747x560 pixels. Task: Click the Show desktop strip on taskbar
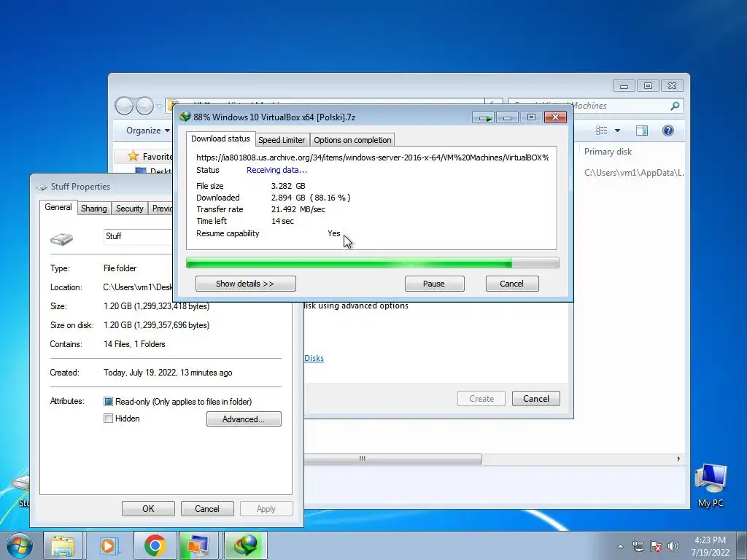coord(742,545)
